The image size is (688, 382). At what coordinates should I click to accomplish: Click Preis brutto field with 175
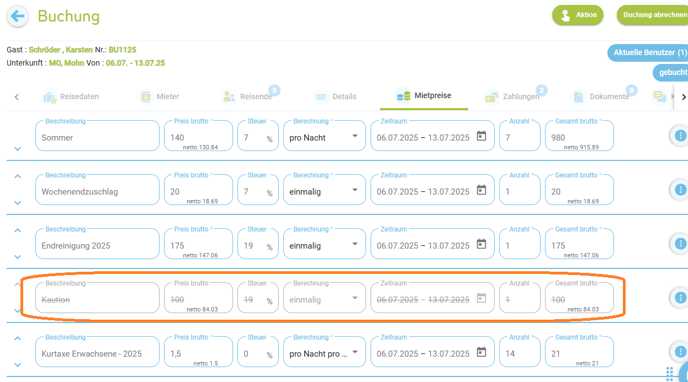(198, 244)
